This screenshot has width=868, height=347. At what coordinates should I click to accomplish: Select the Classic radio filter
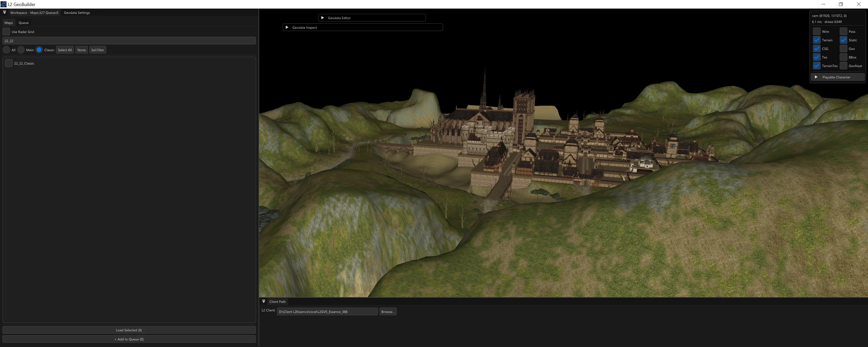point(39,50)
